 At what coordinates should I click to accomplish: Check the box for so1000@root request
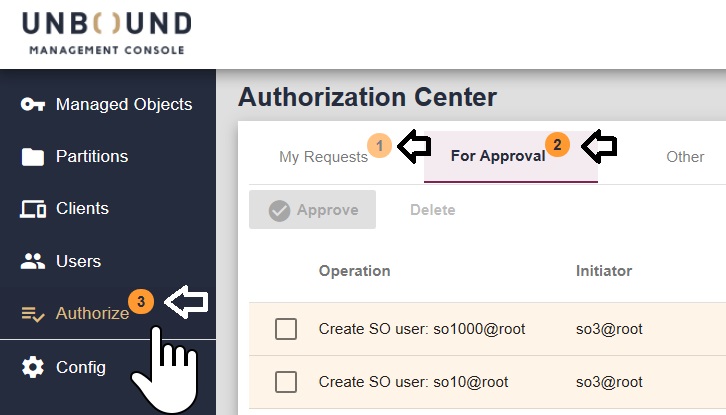coord(286,329)
